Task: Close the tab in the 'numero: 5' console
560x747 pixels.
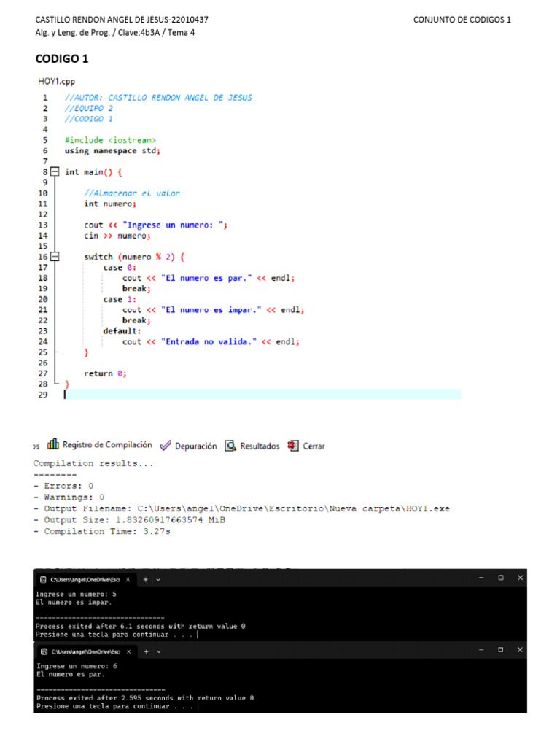Action: tap(128, 580)
